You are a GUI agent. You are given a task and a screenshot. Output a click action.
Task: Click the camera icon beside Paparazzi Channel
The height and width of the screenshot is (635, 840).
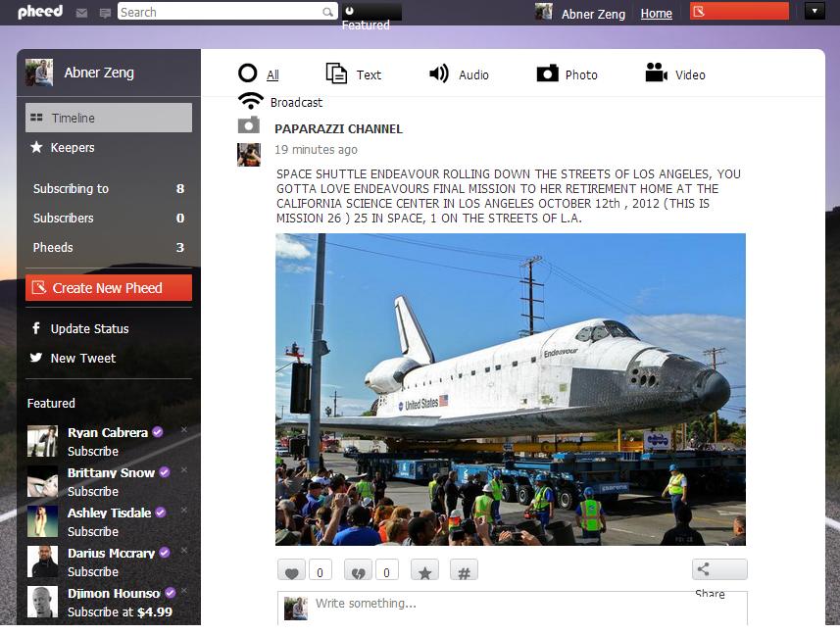(x=249, y=124)
